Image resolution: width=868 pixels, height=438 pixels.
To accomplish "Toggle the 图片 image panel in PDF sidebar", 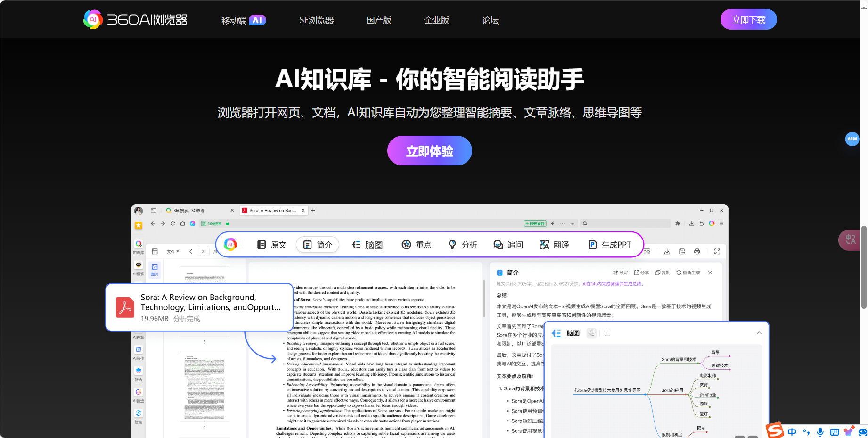I will pos(155,269).
